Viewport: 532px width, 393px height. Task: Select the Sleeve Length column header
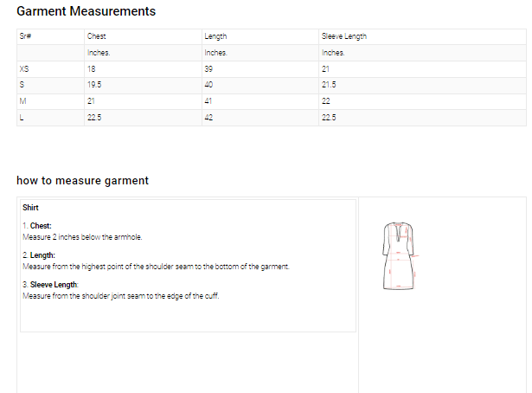click(x=343, y=36)
